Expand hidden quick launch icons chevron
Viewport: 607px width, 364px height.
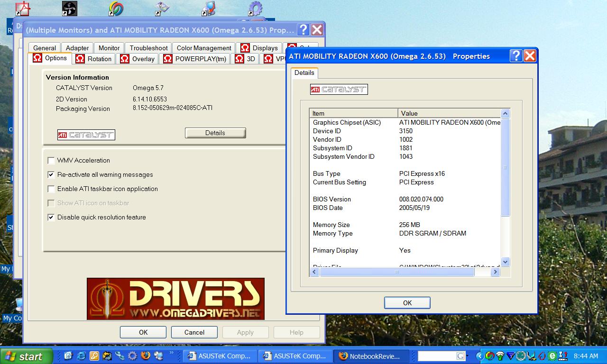click(x=171, y=353)
